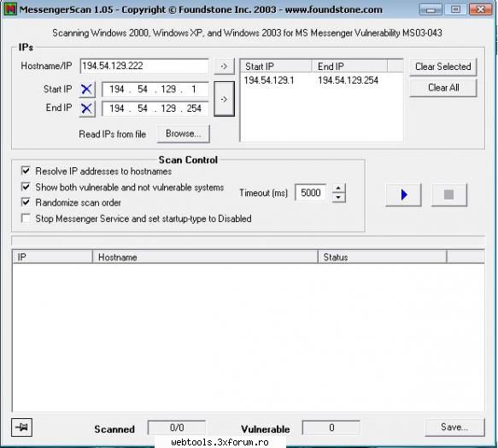This screenshot has height=448, width=498.
Task: Toggle Resolve IP addresses to hostnames
Action: pos(26,171)
